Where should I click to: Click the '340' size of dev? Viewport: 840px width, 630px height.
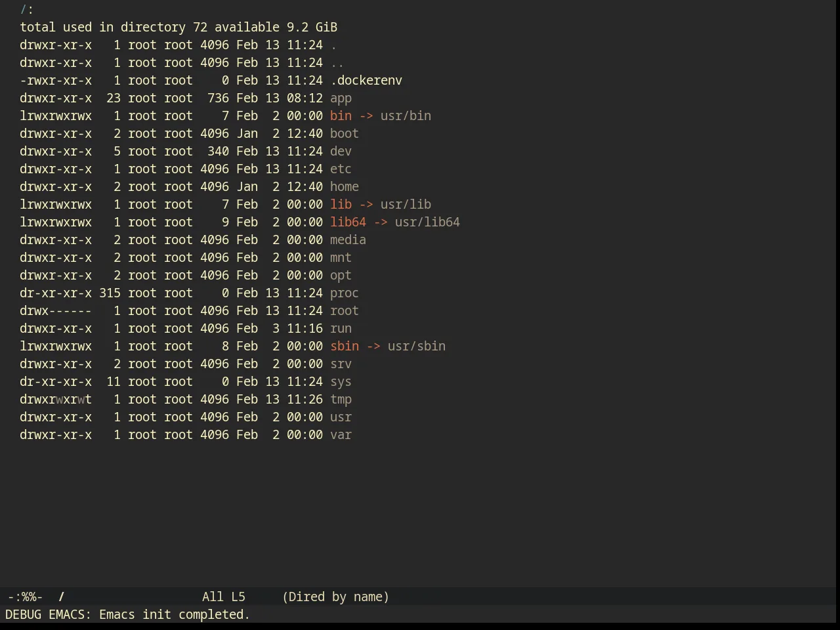[x=218, y=152]
